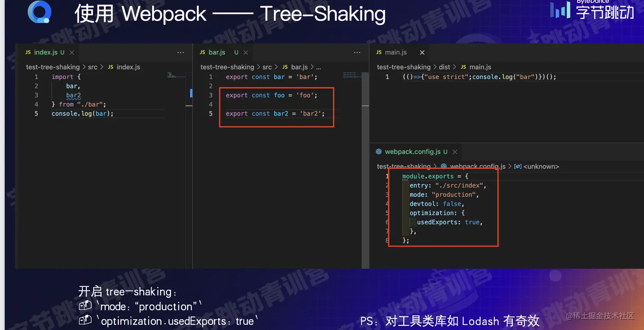This screenshot has height=330, width=644.
Task: Click the entry: "./src/index" config line
Action: pyautogui.click(x=448, y=185)
